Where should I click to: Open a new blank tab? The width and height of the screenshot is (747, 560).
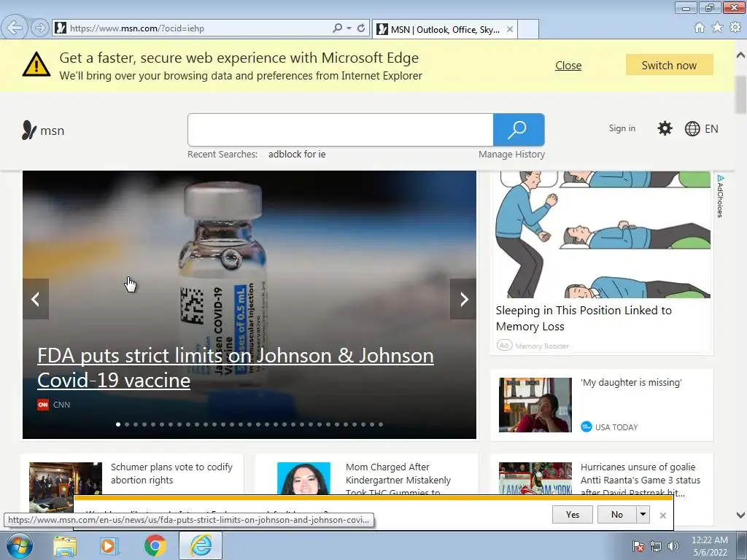coord(528,29)
